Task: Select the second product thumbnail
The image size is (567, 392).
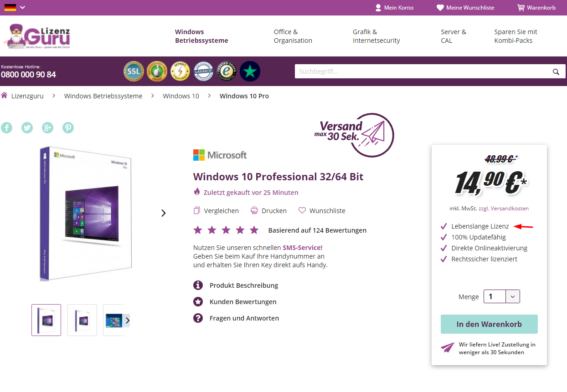Action: coord(82,320)
